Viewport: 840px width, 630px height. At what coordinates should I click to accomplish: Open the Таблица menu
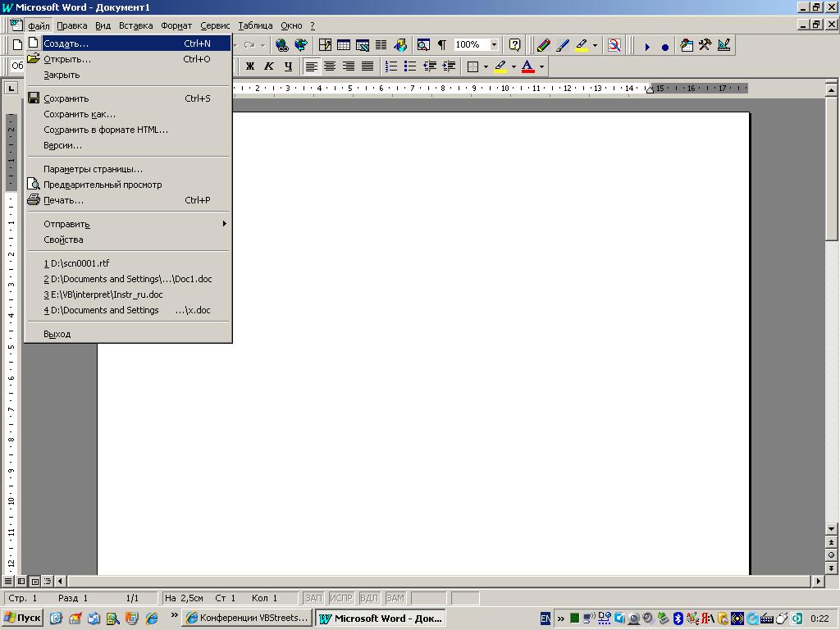click(255, 25)
